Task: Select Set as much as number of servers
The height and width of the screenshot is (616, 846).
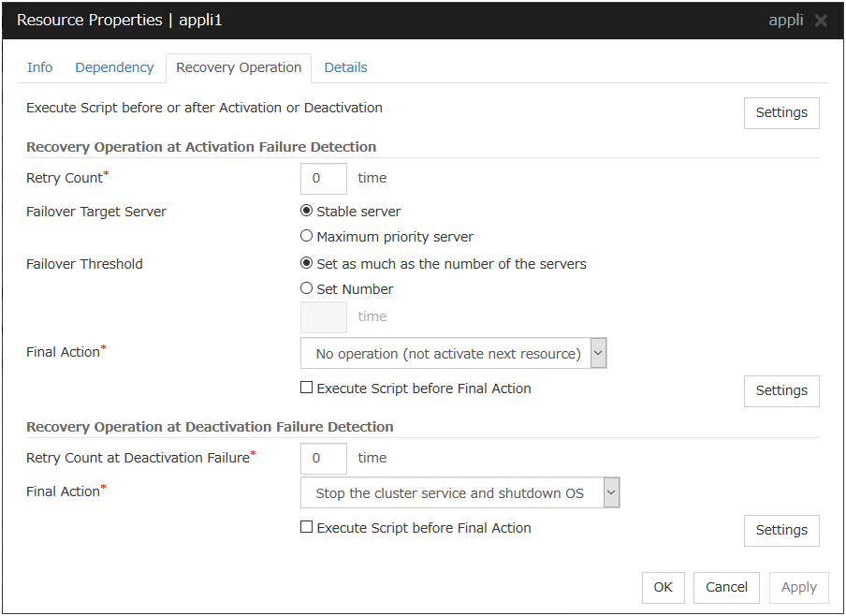Action: click(307, 264)
